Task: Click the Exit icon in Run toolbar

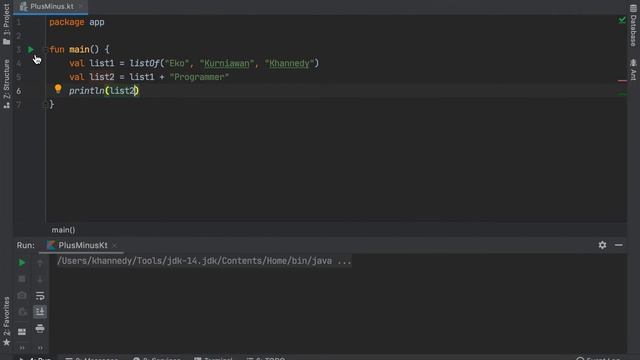Action: click(22, 312)
